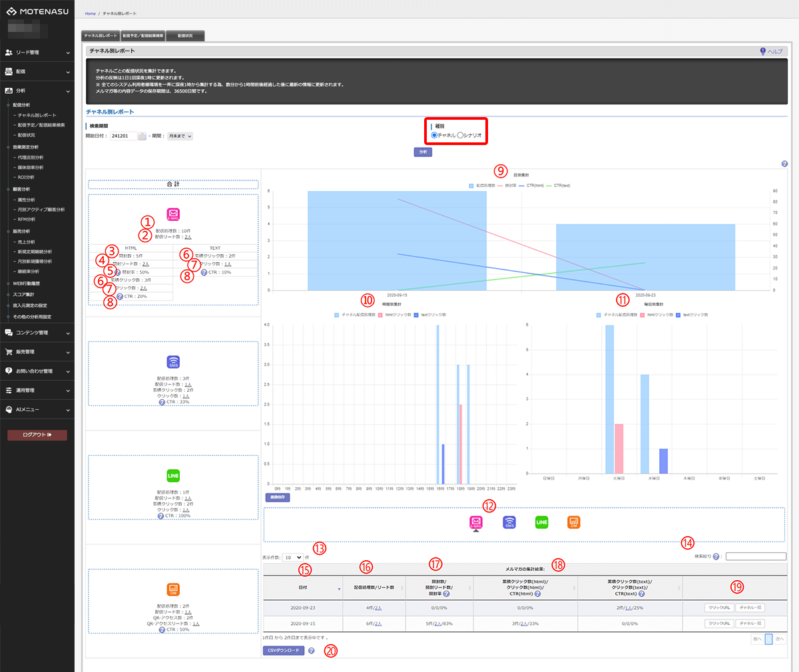
Task: Click the blue 配信処理数 legend swatch in the daily chart
Action: [x=472, y=186]
